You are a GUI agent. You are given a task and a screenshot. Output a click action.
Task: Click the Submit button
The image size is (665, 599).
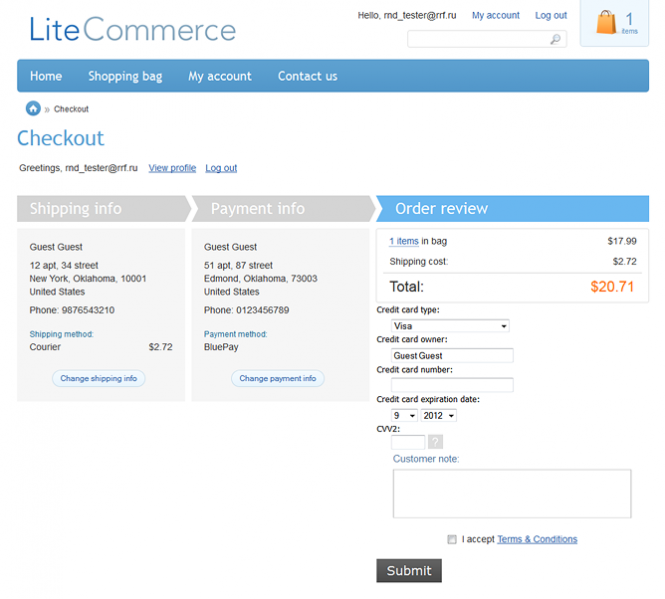point(409,571)
